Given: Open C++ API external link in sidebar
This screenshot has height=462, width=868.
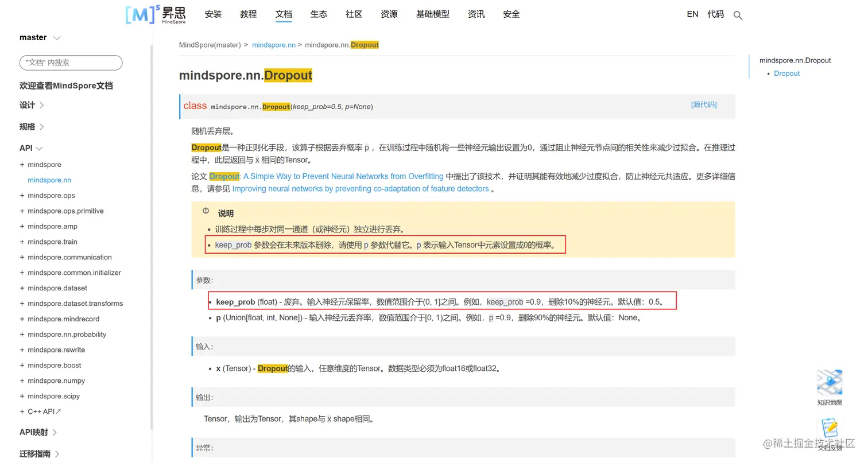Looking at the screenshot, I should click(44, 411).
